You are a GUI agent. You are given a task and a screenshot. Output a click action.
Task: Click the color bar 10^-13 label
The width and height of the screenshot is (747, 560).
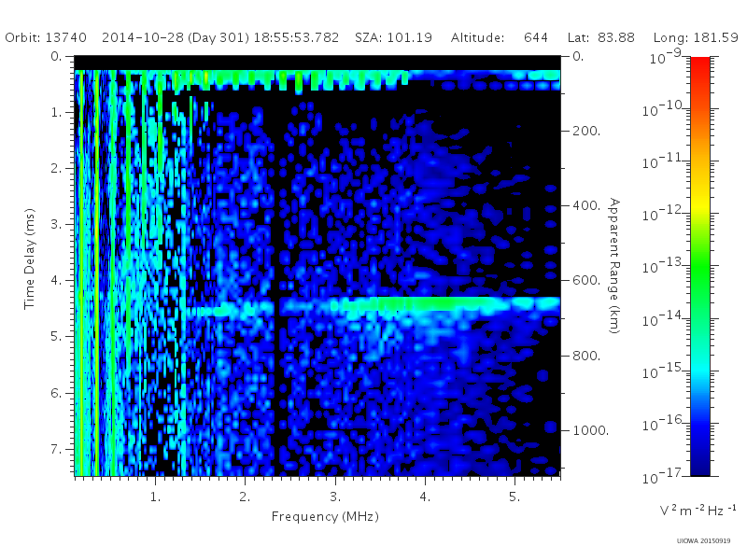pyautogui.click(x=664, y=265)
